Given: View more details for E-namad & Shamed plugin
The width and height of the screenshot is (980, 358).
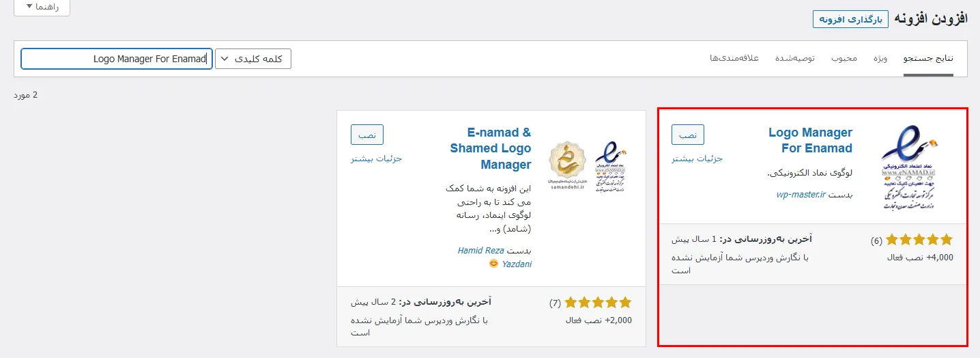Looking at the screenshot, I should (377, 159).
